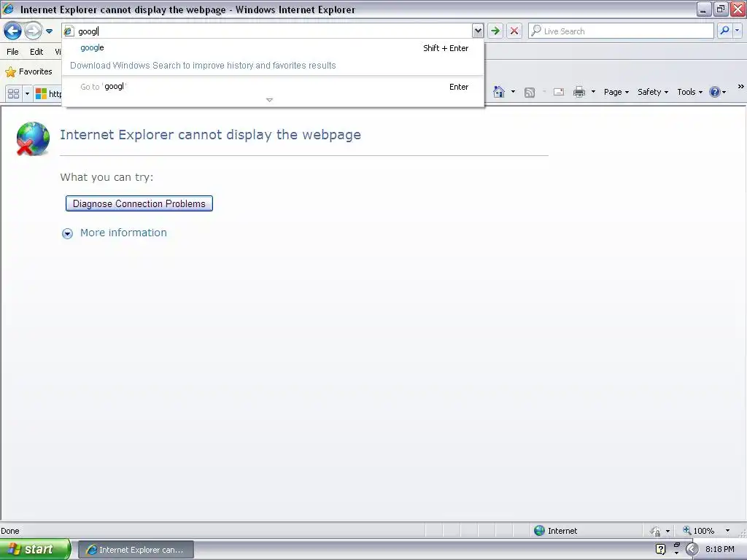
Task: Expand More information with the arrow icon
Action: pos(67,233)
